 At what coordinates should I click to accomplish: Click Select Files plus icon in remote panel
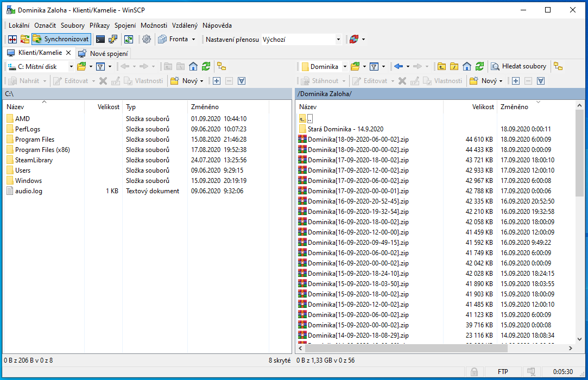click(x=516, y=81)
